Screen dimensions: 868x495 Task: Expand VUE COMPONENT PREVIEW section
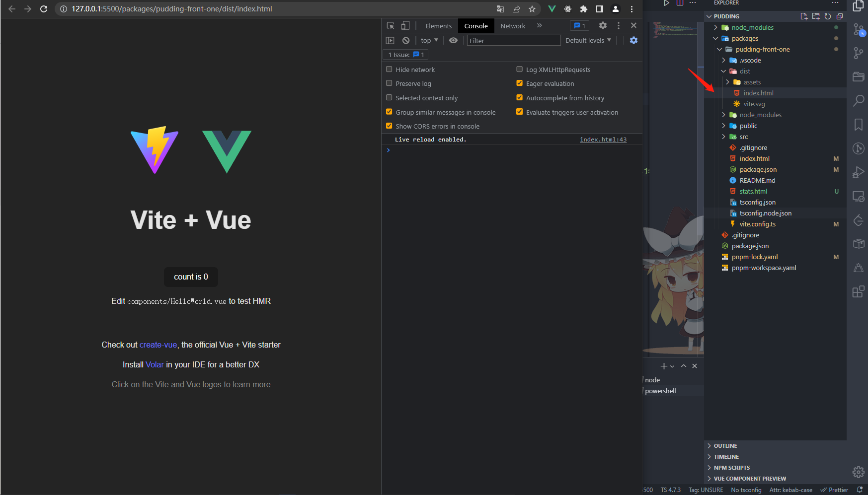pos(775,479)
